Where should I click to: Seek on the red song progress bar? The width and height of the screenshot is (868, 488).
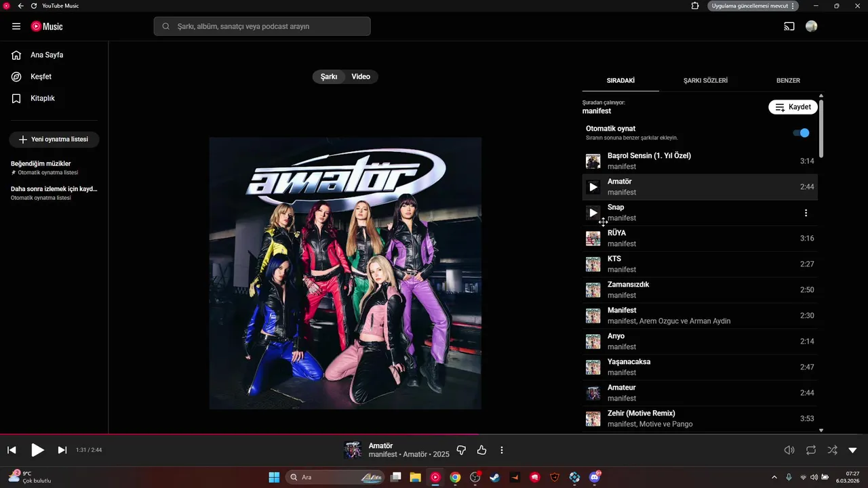click(239, 434)
